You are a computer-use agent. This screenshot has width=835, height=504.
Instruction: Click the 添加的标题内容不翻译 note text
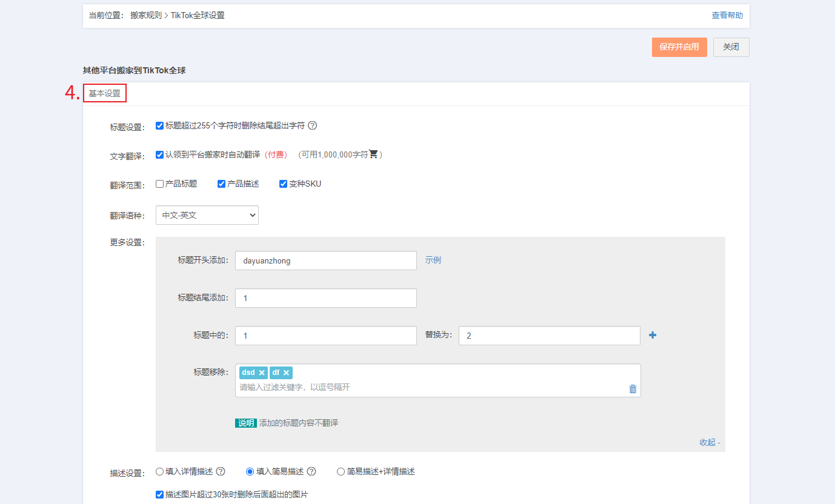pos(299,423)
